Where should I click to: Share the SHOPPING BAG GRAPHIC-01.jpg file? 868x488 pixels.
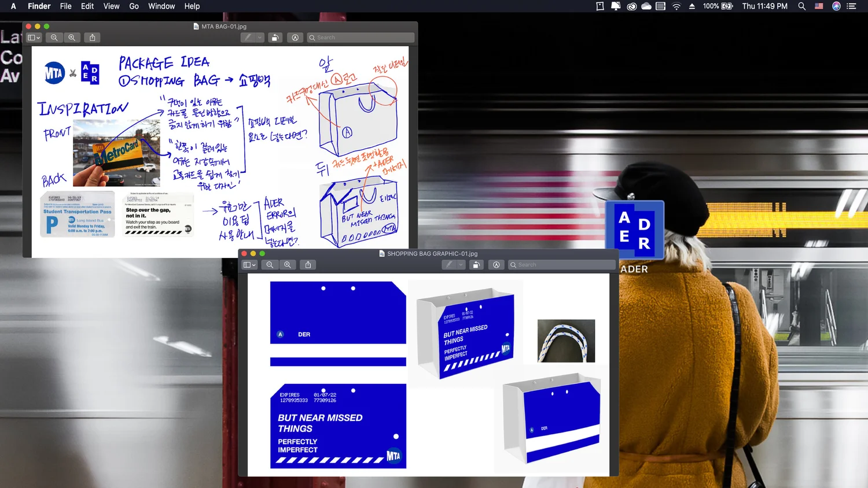tap(308, 265)
